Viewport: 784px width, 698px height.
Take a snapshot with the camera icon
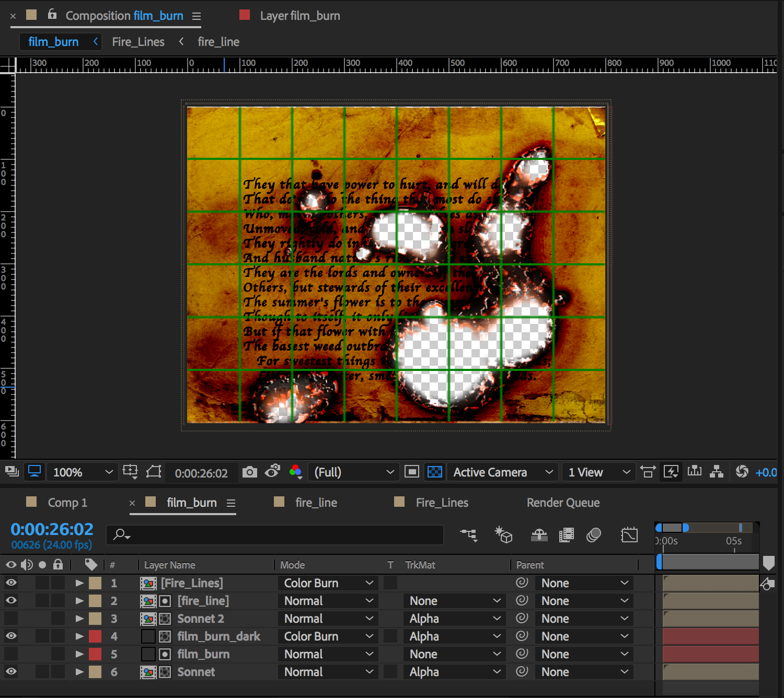pyautogui.click(x=250, y=472)
